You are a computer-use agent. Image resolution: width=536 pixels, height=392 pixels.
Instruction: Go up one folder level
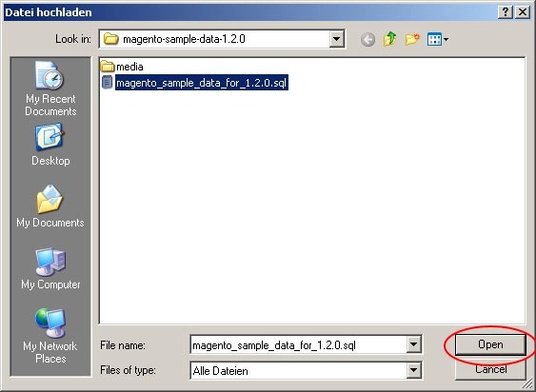coord(389,39)
